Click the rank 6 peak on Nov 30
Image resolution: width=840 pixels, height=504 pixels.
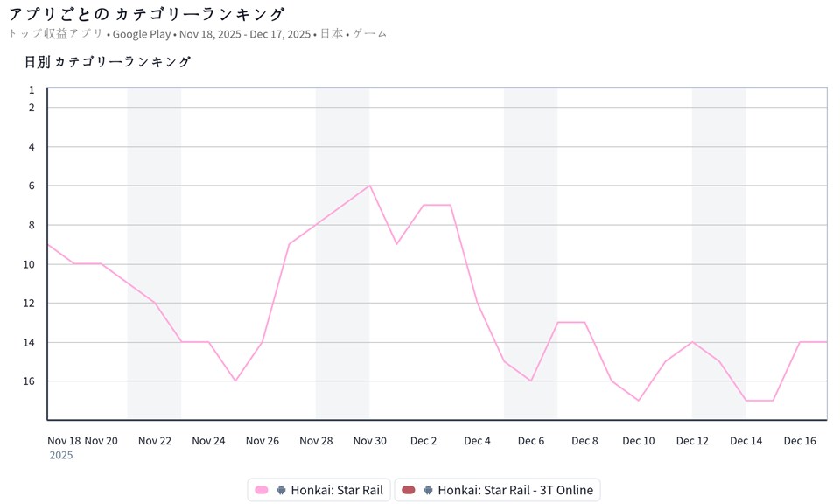point(370,185)
